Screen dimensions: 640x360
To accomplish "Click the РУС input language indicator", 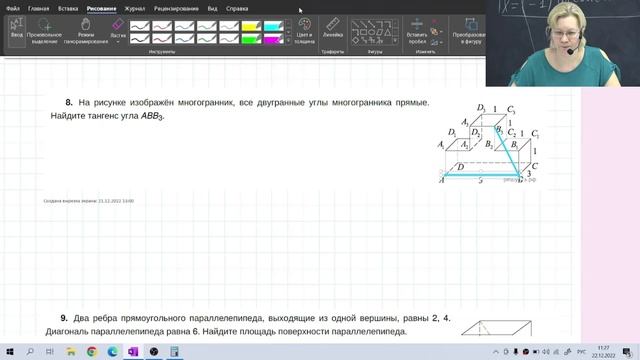I will click(x=581, y=352).
